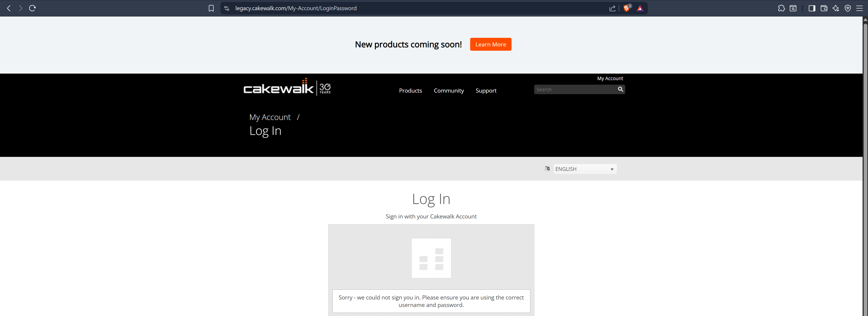Open the browser hamburger menu
Viewport: 868px width, 316px height.
coord(860,8)
